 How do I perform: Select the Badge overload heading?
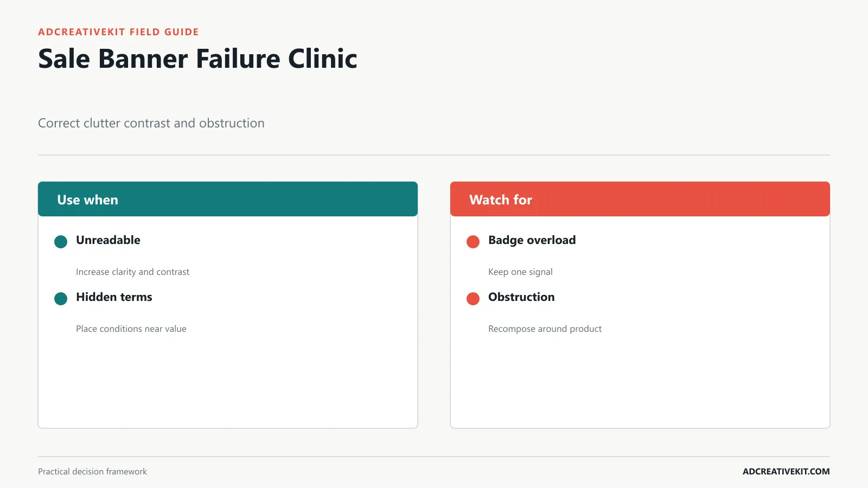[x=532, y=240]
